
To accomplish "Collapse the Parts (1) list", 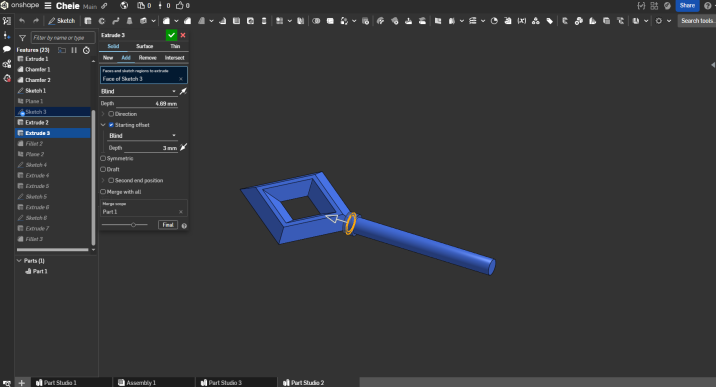I will pos(19,261).
